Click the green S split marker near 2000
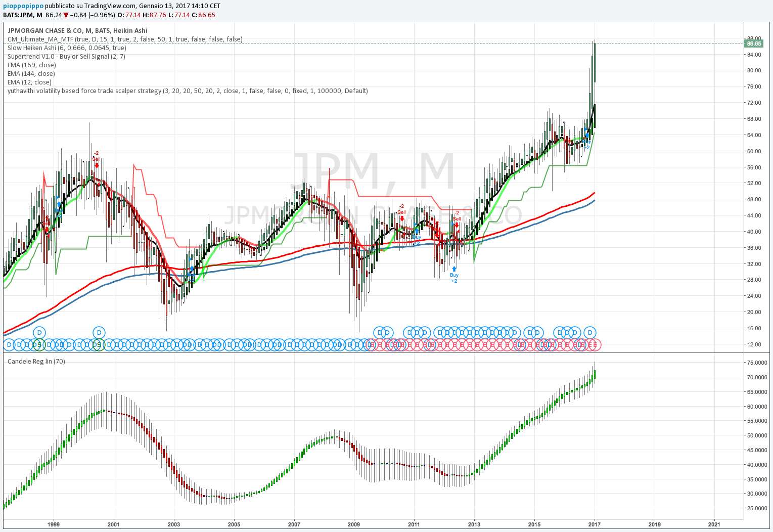This screenshot has width=773, height=532. 99,345
